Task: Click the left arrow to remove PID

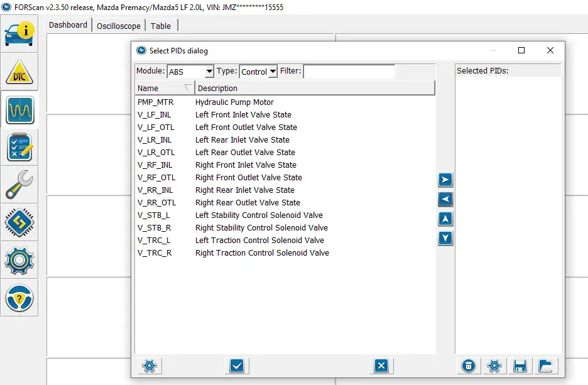Action: (x=445, y=200)
